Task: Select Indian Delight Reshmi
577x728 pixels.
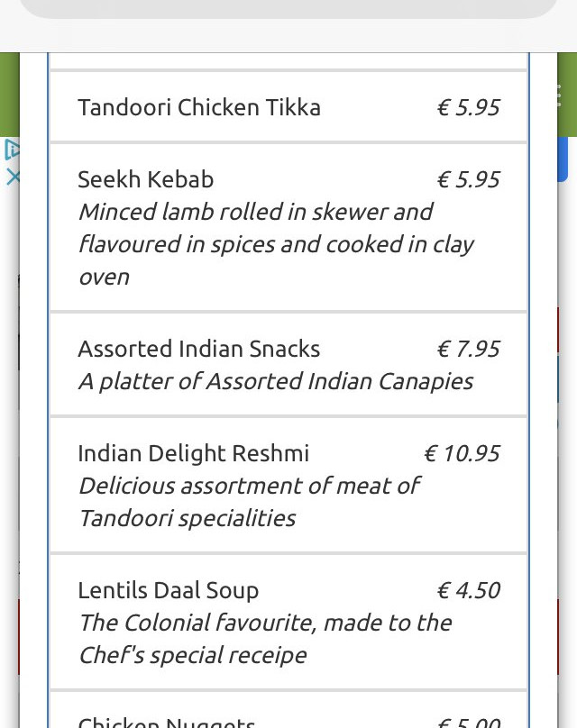Action: click(193, 453)
